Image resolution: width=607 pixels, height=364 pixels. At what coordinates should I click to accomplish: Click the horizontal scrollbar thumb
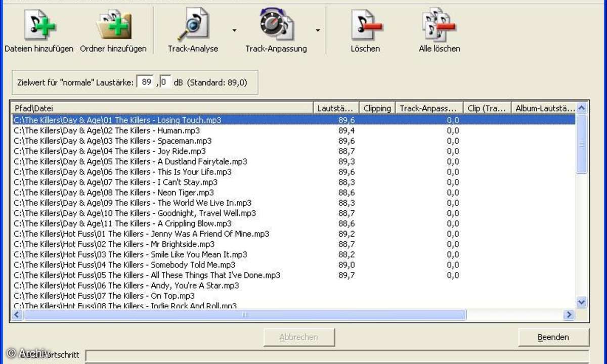click(x=245, y=315)
